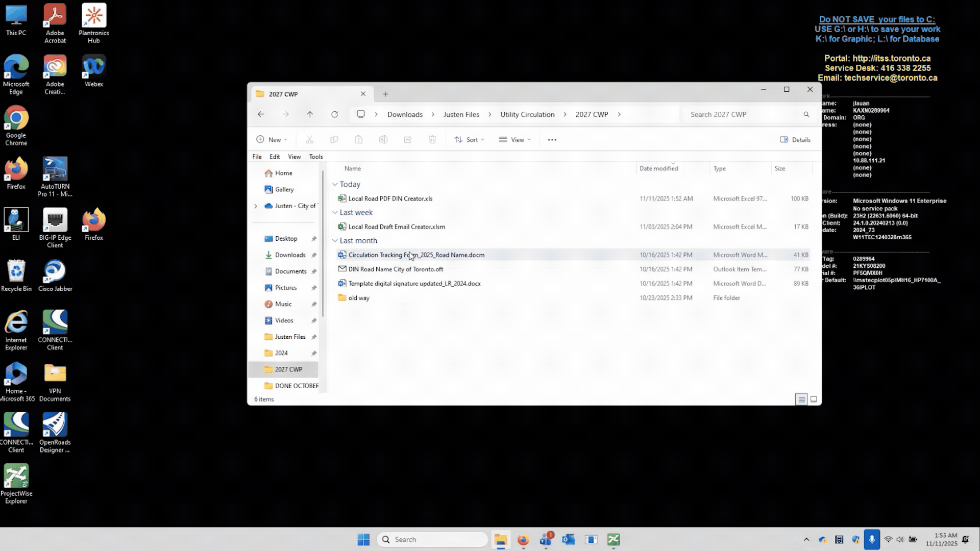980x551 pixels.
Task: Open the Tools menu
Action: [x=315, y=157]
